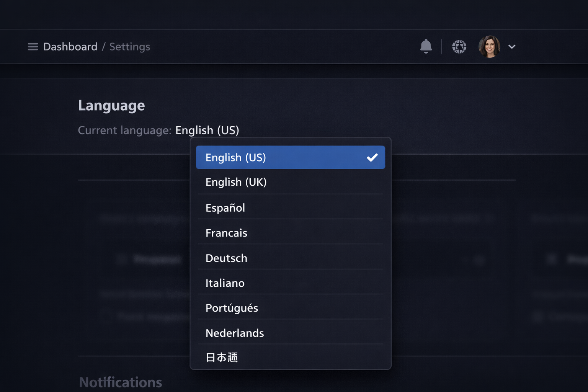This screenshot has height=392, width=588.
Task: Click the Notifications section heading
Action: (x=121, y=382)
